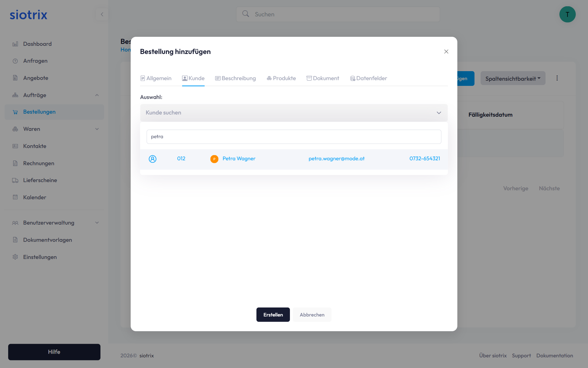588x368 pixels.
Task: Click Petra Wagner's orange avatar badge
Action: click(x=214, y=159)
